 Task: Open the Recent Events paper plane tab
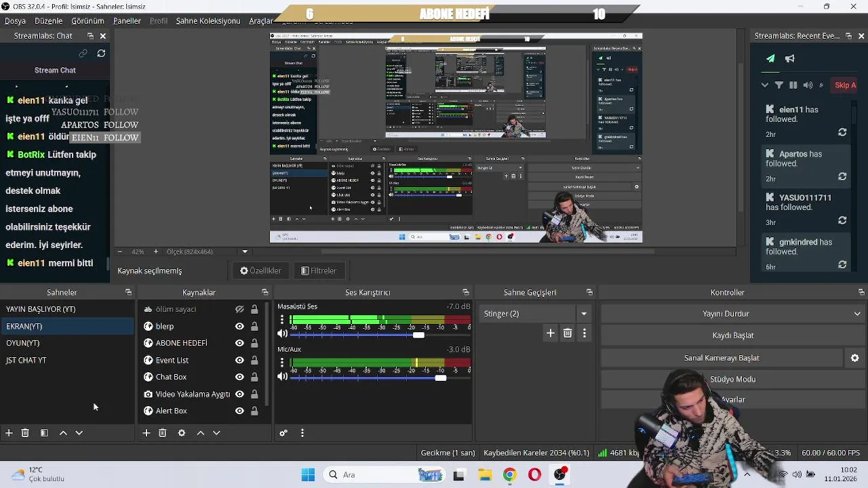click(770, 58)
